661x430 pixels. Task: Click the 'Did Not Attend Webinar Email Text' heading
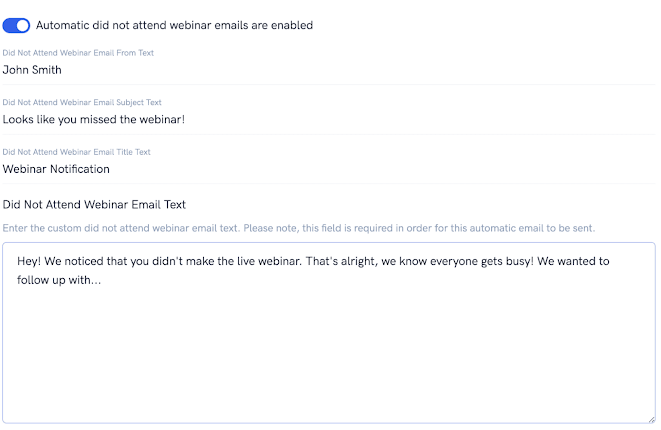(94, 204)
